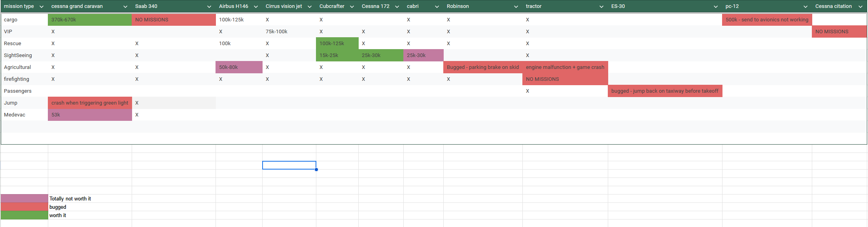Open the ES-30 column dropdown arrow
Viewport: 868px width, 227px height.
pos(716,7)
